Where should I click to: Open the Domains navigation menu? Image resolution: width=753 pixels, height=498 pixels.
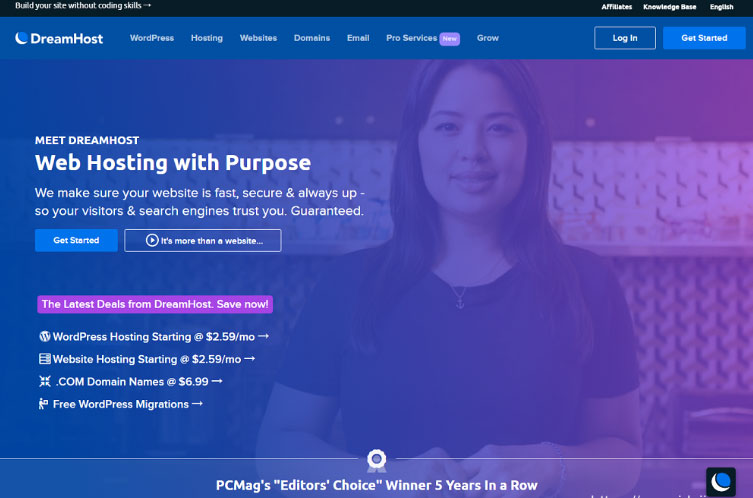312,38
